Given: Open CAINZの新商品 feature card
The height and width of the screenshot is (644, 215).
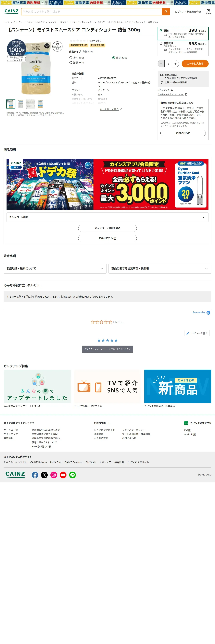Looking at the screenshot, I should click(x=178, y=386).
